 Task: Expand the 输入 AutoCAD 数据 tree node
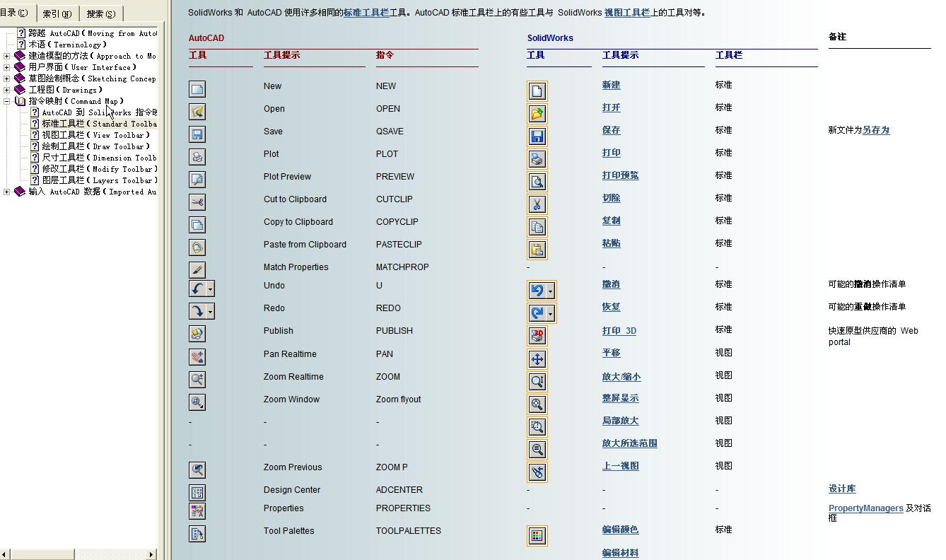pyautogui.click(x=7, y=192)
